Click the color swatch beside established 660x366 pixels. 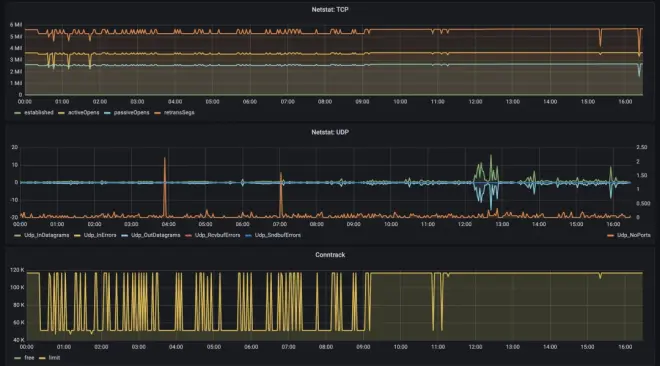[x=17, y=113]
